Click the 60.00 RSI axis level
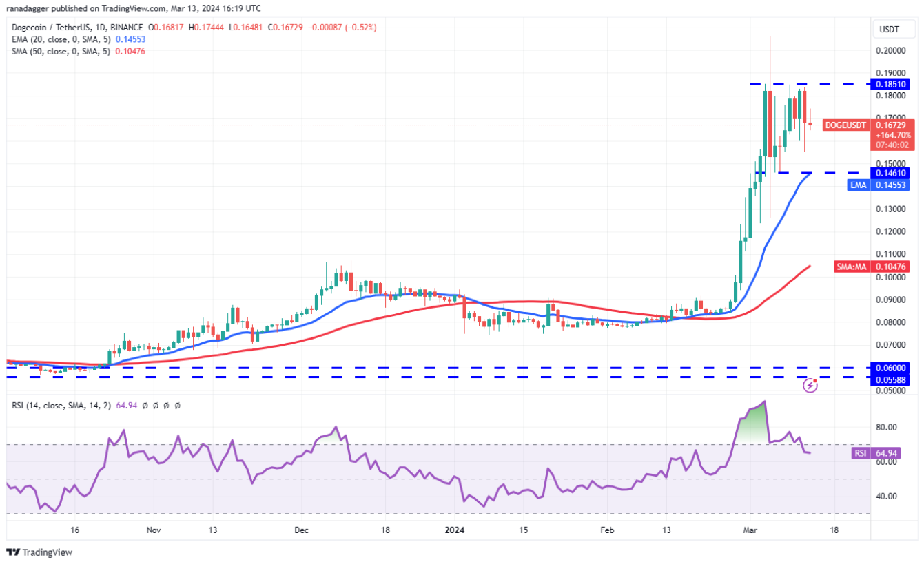 point(886,461)
